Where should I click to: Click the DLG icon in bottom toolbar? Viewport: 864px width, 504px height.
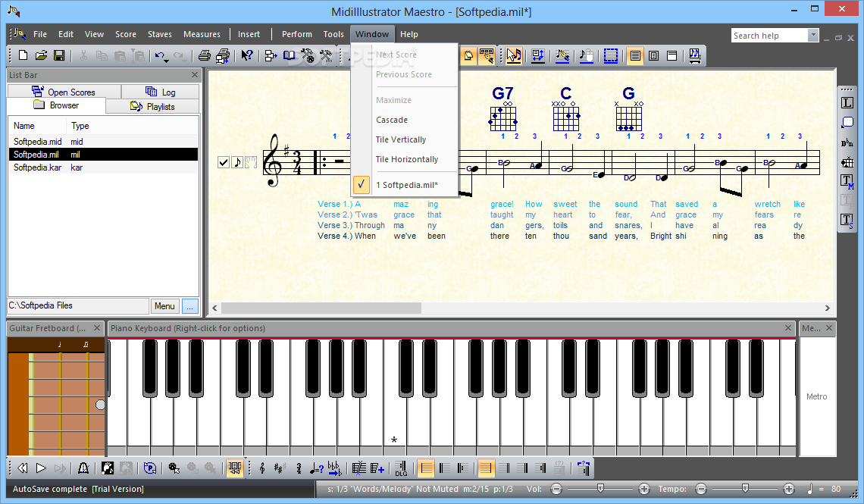point(401,468)
